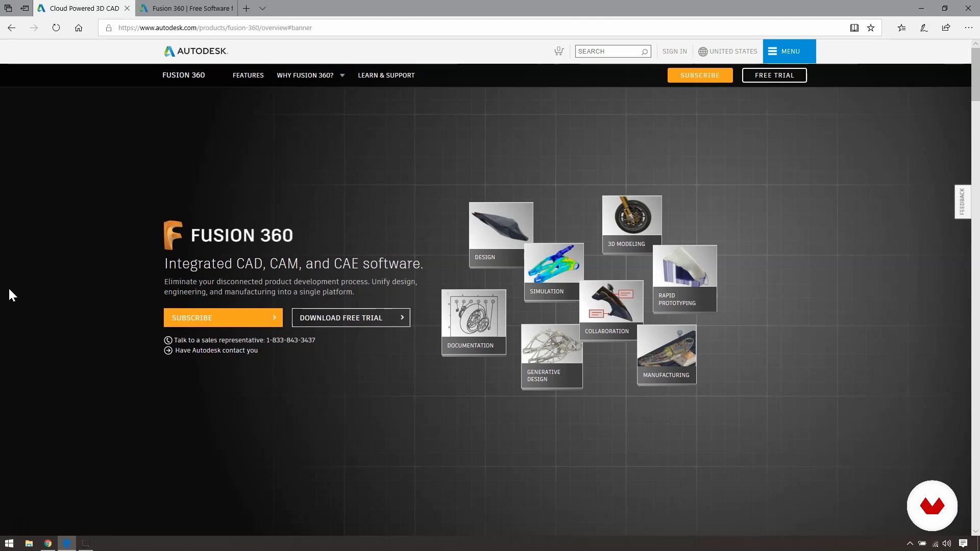Click the Fusion 360 orange F logo
The height and width of the screenshot is (551, 980).
point(173,235)
